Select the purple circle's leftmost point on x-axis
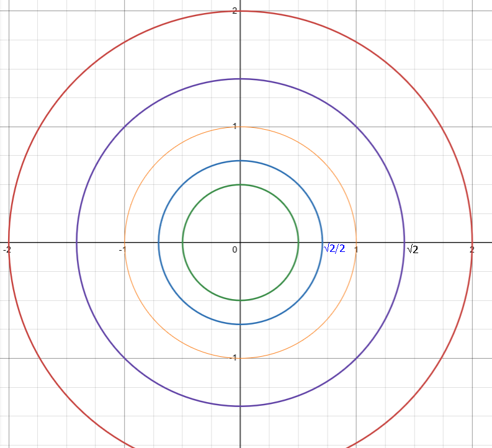 [x=76, y=242]
